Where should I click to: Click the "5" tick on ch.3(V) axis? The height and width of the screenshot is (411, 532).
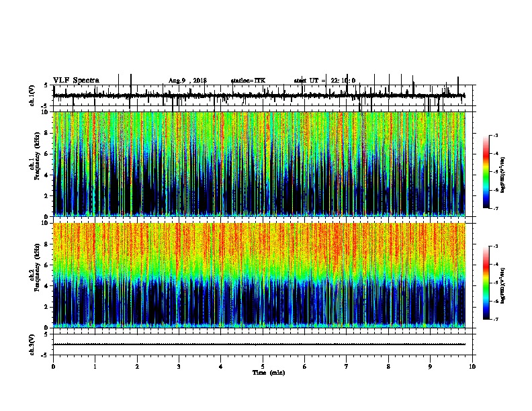coord(46,334)
